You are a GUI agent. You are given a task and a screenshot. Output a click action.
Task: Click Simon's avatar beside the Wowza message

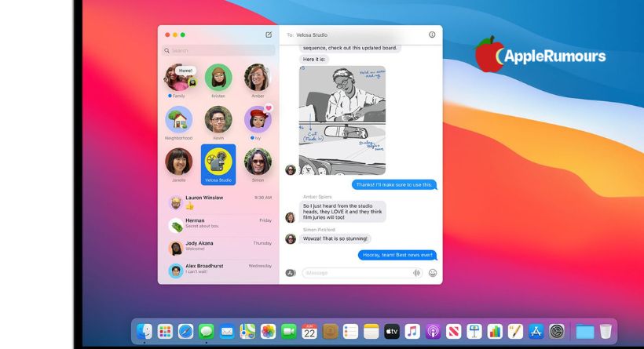point(291,238)
